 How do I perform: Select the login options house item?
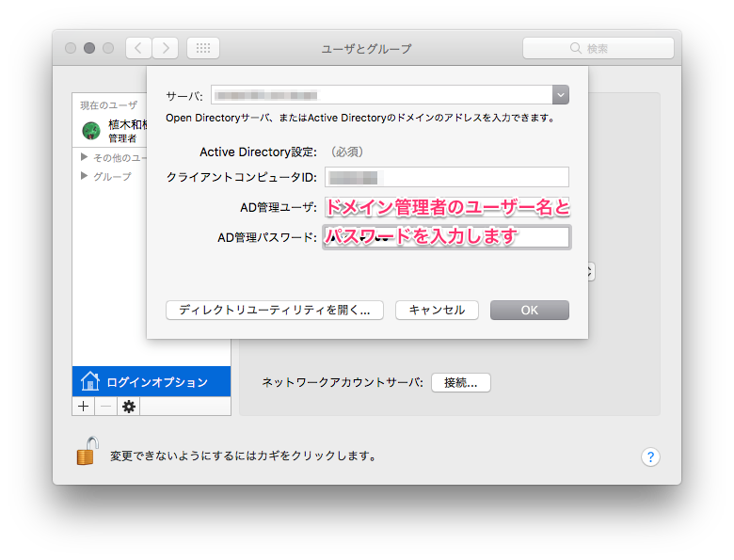click(151, 381)
